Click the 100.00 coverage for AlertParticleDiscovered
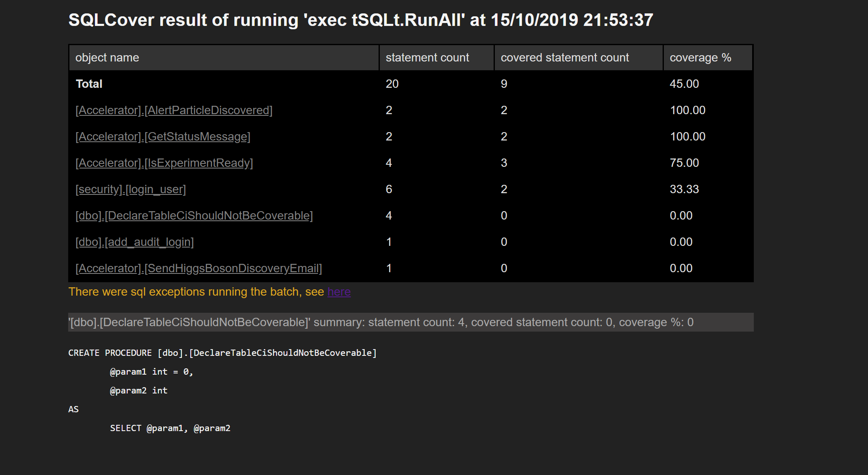This screenshot has height=475, width=868. pyautogui.click(x=688, y=110)
